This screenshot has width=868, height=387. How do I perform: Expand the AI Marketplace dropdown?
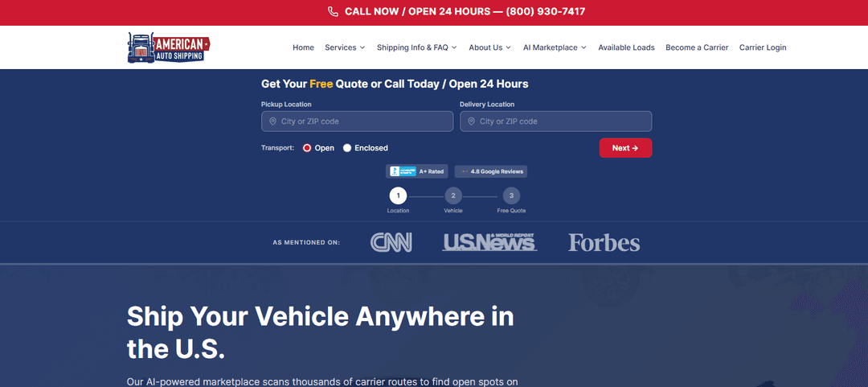click(555, 47)
